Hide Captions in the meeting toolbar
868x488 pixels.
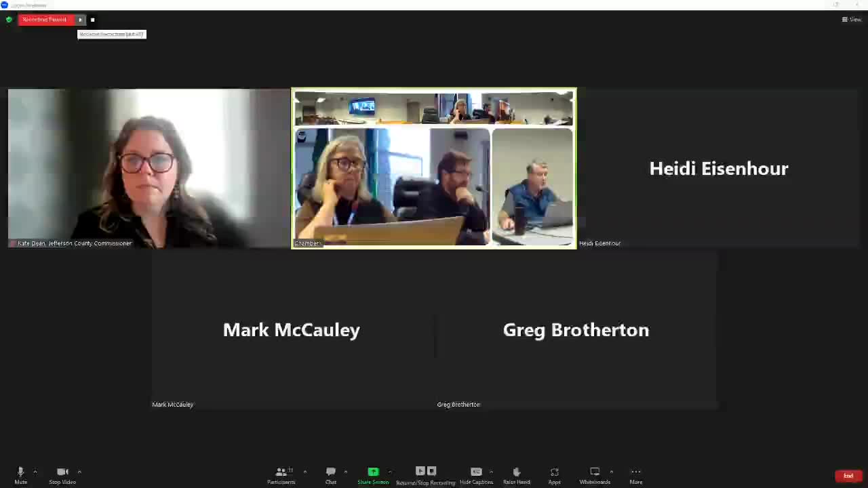click(x=476, y=474)
